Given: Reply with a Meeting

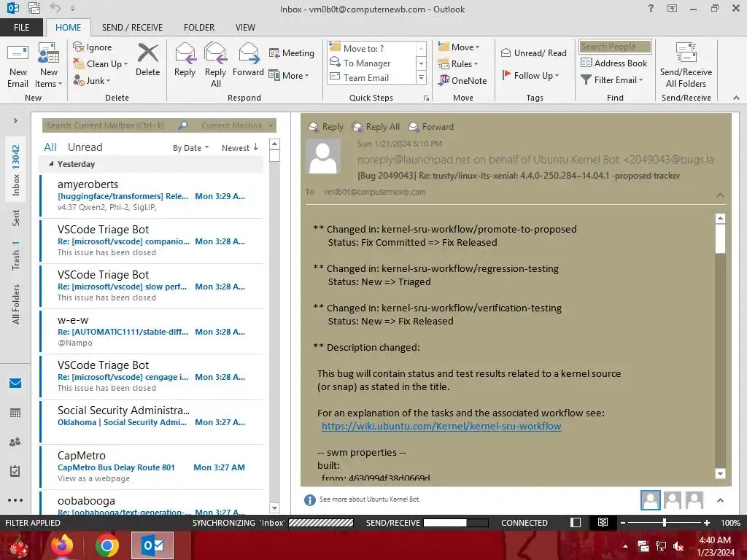Looking at the screenshot, I should 292,52.
